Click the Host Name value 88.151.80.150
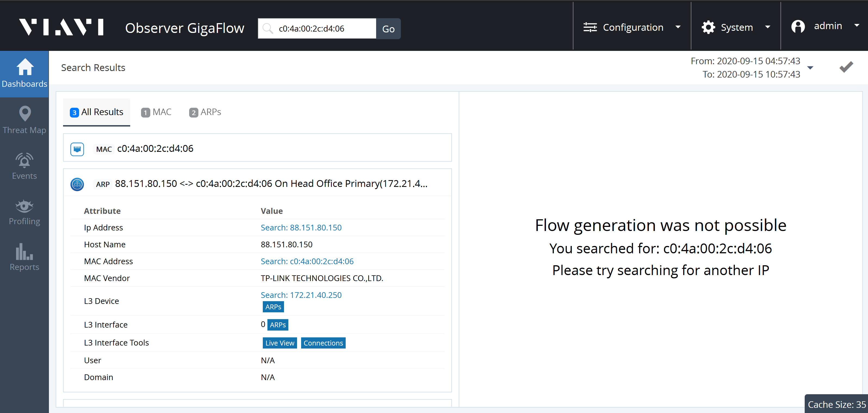Screen dimensions: 868x413 (x=286, y=245)
